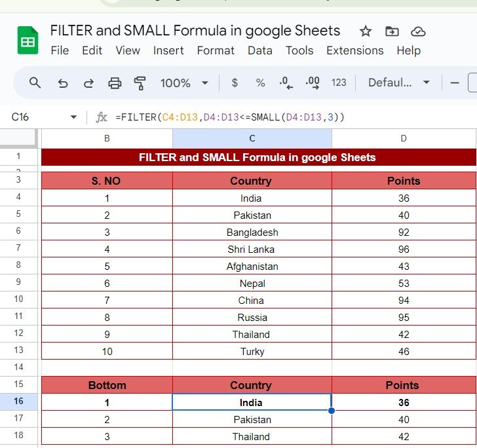Screen dimensions: 477x448
Task: Select the paint format roller icon
Action: click(140, 83)
